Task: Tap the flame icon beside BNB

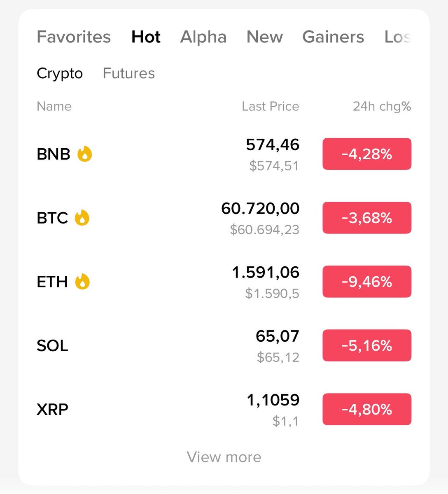Action: click(85, 154)
